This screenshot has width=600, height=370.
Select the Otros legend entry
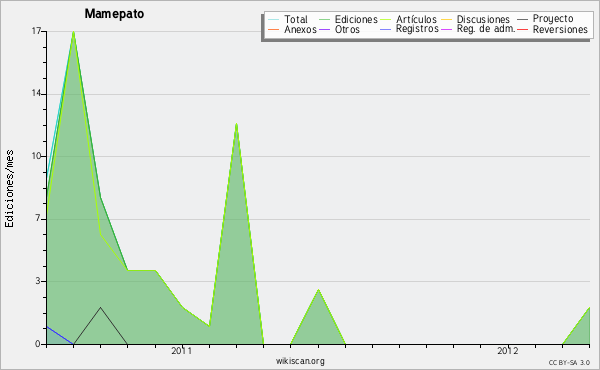347,29
